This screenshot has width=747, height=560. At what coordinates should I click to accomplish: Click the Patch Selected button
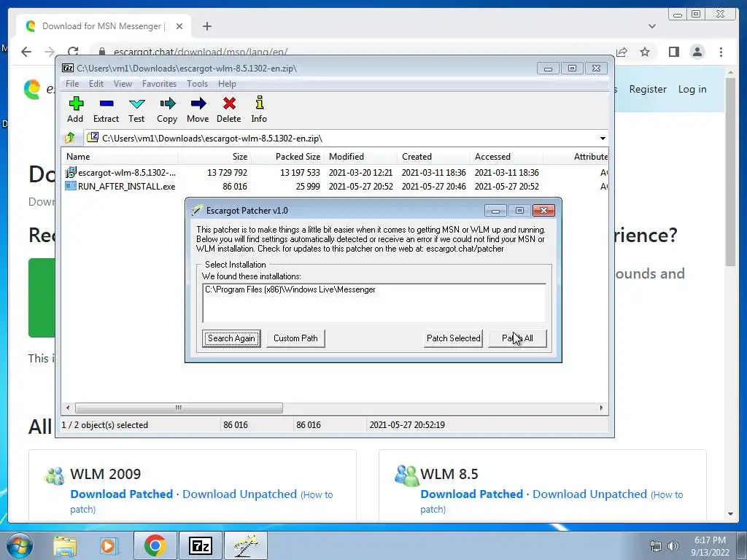[x=453, y=338]
